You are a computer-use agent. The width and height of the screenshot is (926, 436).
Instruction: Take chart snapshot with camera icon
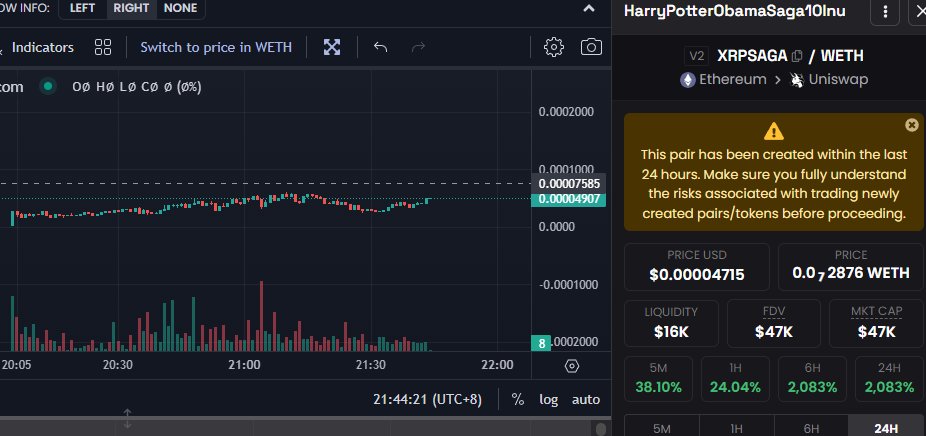click(591, 47)
